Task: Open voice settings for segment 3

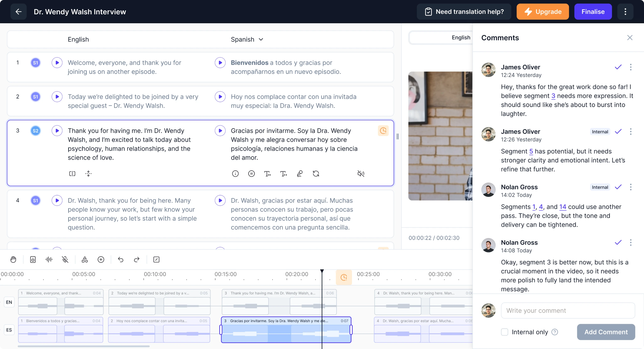Action: [299, 173]
